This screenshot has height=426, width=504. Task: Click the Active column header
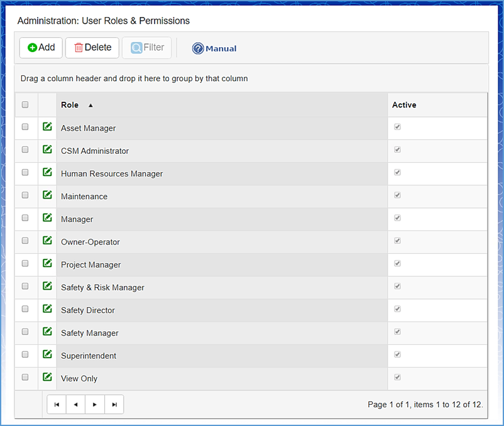[x=404, y=105]
